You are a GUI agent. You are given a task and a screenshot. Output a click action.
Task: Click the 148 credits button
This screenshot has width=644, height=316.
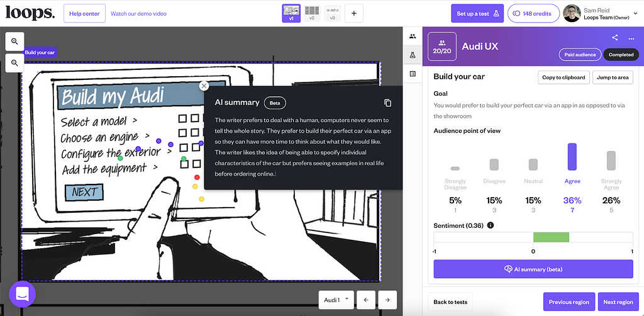[533, 14]
